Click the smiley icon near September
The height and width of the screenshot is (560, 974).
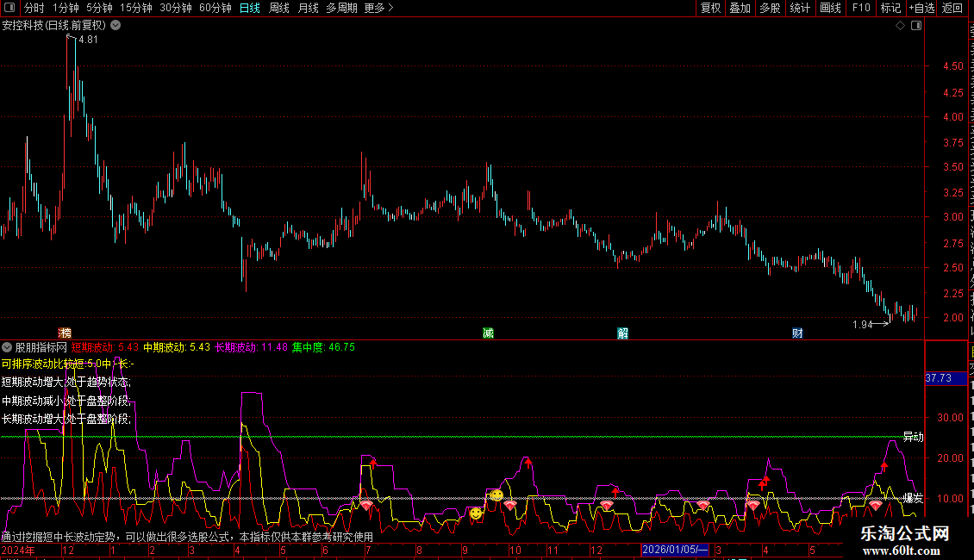[x=476, y=513]
